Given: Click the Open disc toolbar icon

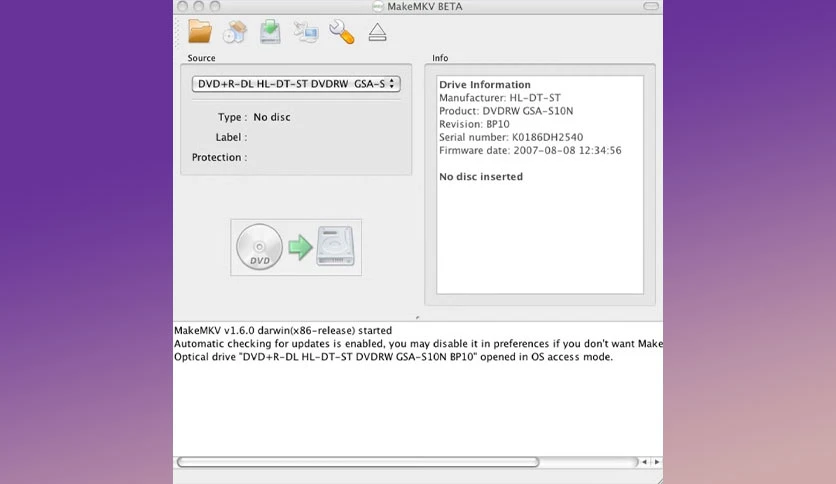Looking at the screenshot, I should pos(235,31).
